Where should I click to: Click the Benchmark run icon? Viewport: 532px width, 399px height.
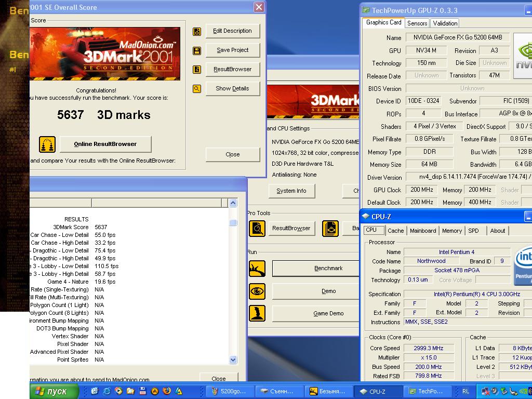[257, 269]
